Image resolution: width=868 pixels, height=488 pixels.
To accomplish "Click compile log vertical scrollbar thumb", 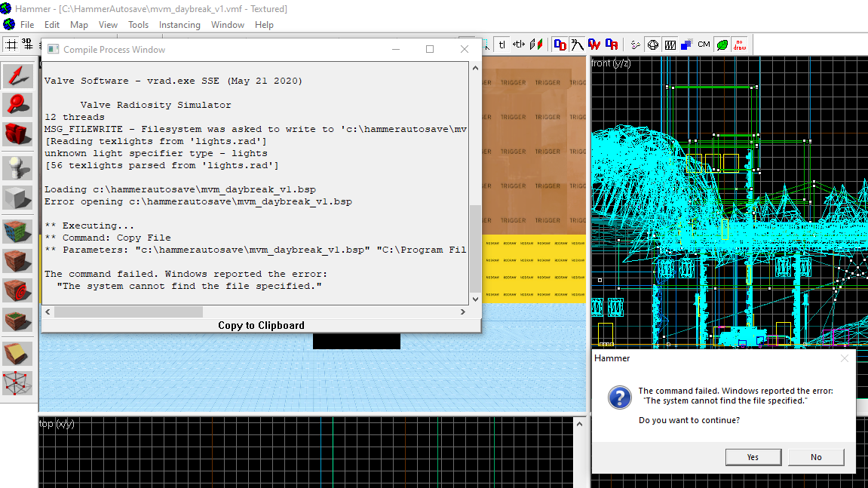I will [475, 249].
